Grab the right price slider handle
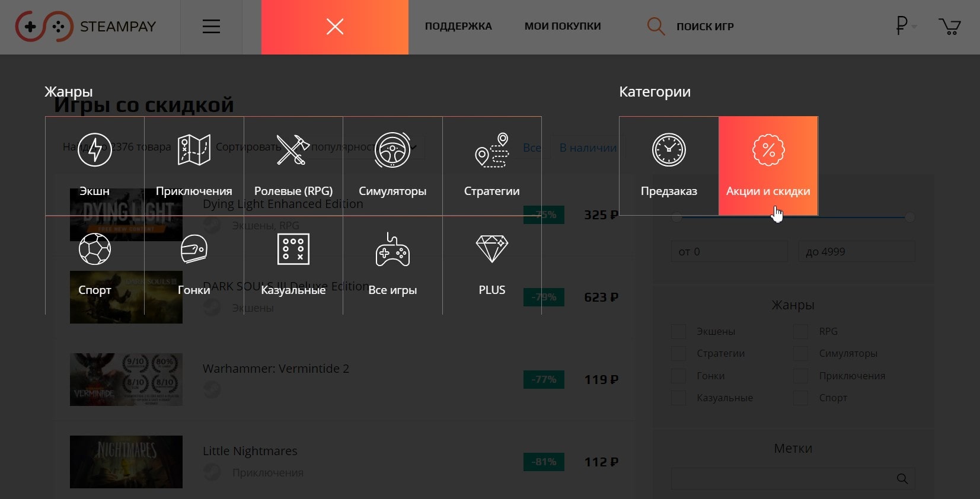980x499 pixels. coord(909,217)
